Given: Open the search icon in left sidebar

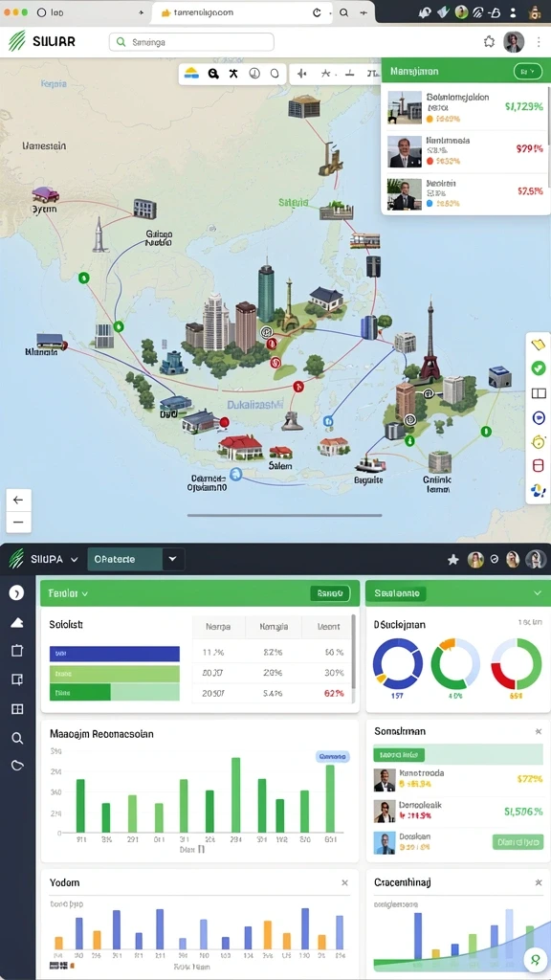Looking at the screenshot, I should pos(17,738).
